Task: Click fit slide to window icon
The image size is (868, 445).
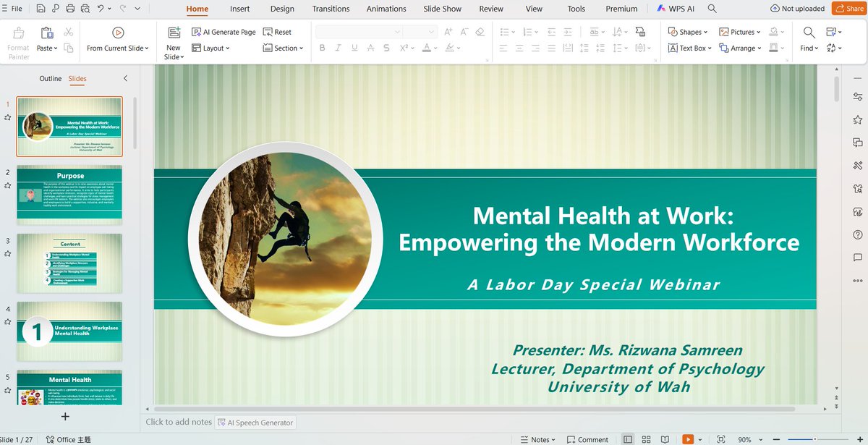Action: [x=720, y=439]
